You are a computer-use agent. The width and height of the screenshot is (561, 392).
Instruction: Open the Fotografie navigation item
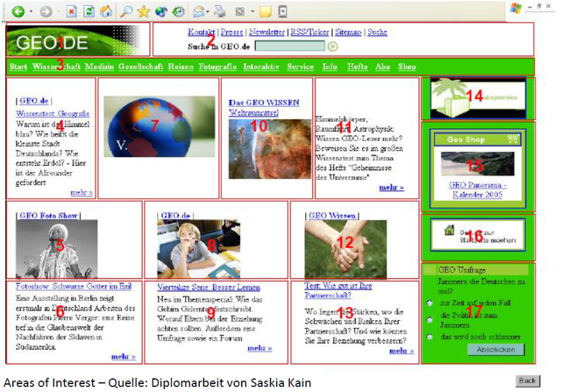point(217,67)
